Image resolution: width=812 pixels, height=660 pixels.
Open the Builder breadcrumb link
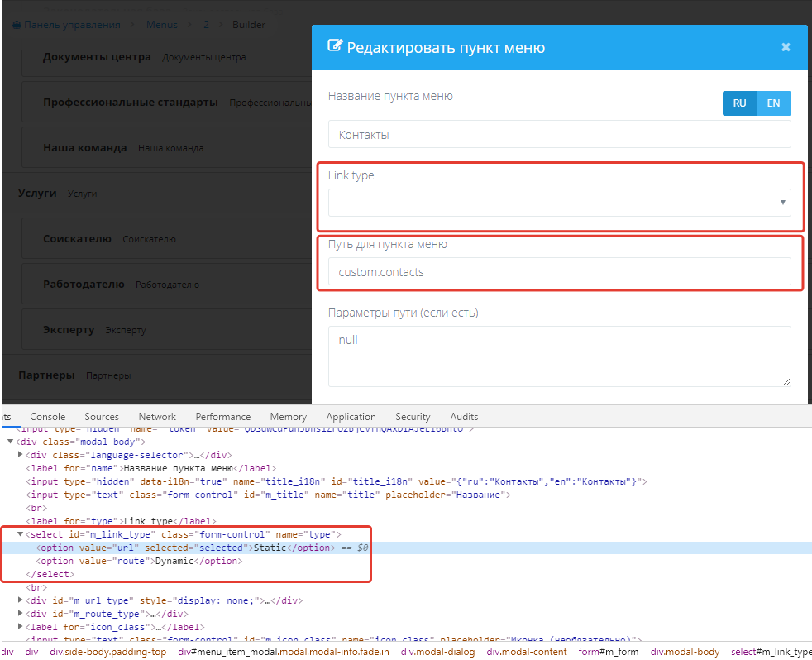tap(249, 24)
